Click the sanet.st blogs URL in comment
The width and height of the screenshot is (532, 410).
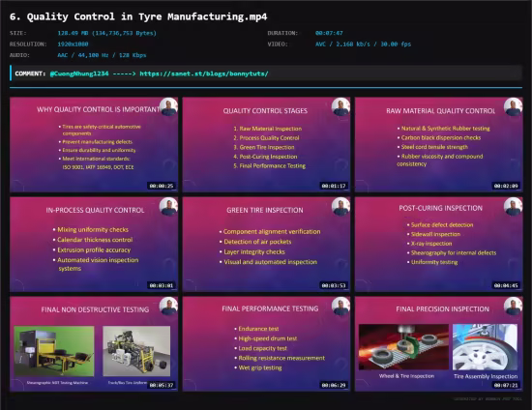point(204,73)
